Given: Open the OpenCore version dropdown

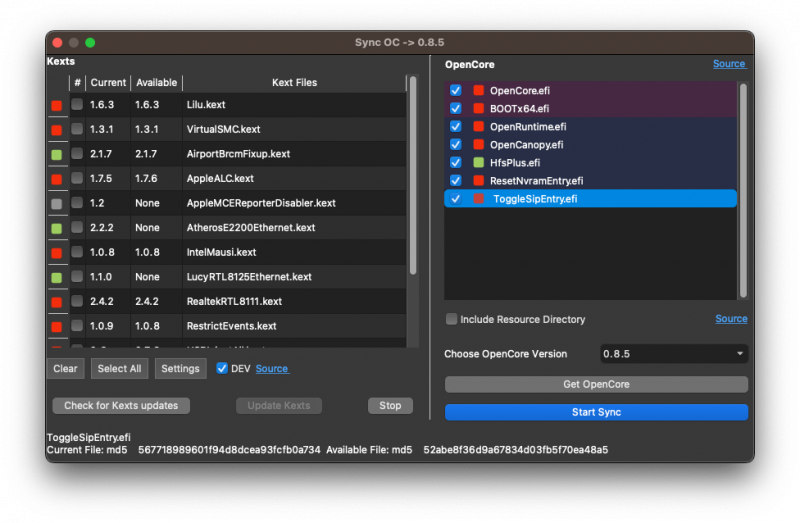Looking at the screenshot, I should click(673, 354).
